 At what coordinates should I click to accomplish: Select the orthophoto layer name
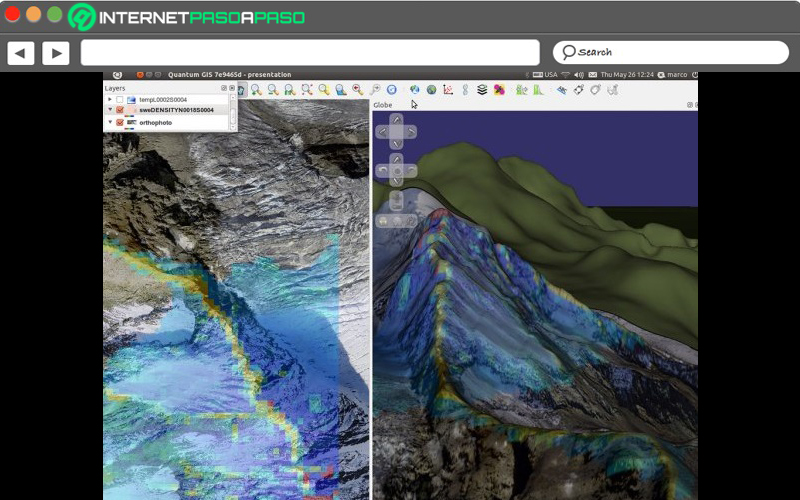[x=156, y=123]
